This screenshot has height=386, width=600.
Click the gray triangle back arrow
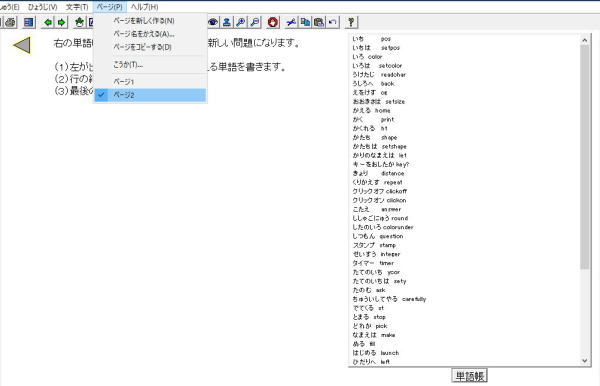pos(22,45)
